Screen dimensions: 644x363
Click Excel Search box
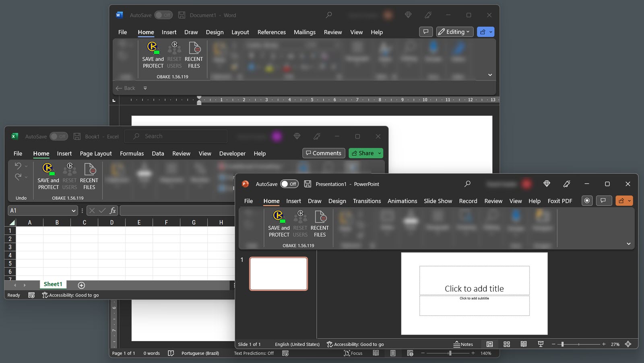point(176,136)
